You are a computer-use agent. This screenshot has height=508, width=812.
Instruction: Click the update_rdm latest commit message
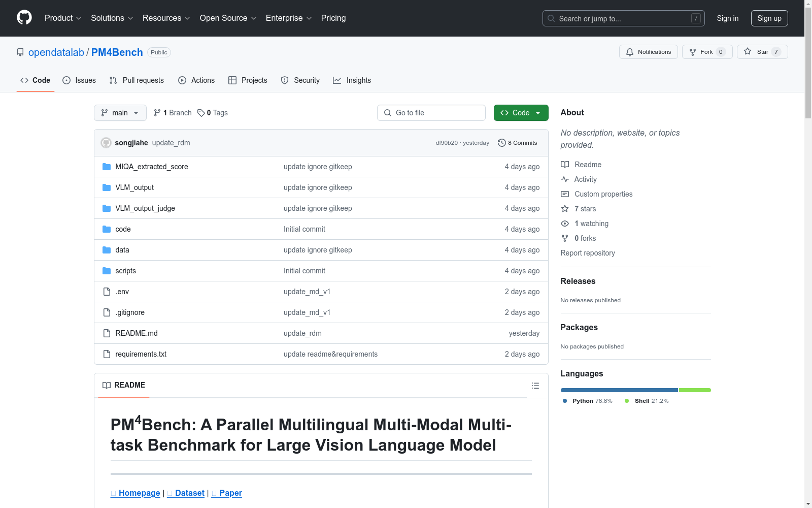pos(171,143)
